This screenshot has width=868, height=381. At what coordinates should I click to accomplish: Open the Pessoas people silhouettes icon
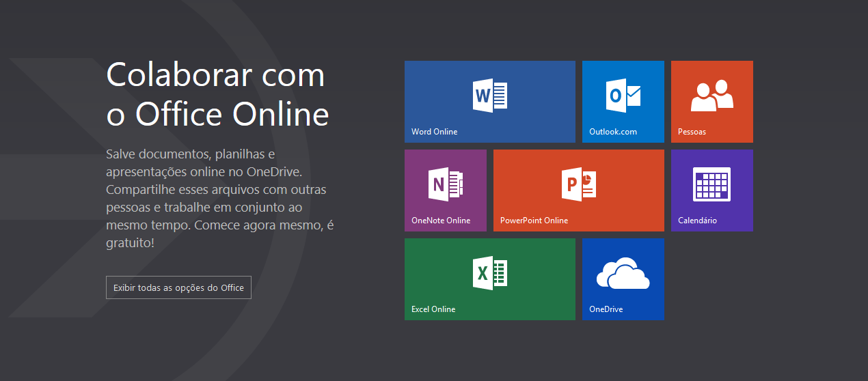coord(711,96)
